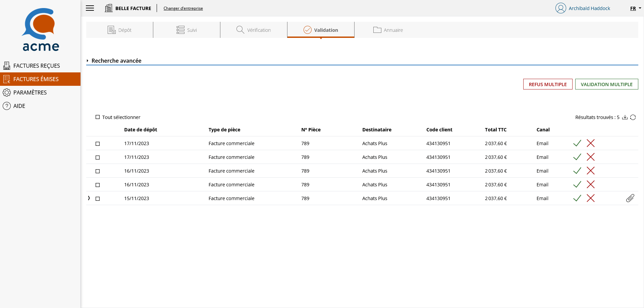Viewport: 644px width, 308px height.
Task: Click 2 037,60 € in the 15/11/2023 row
Action: coord(496,198)
